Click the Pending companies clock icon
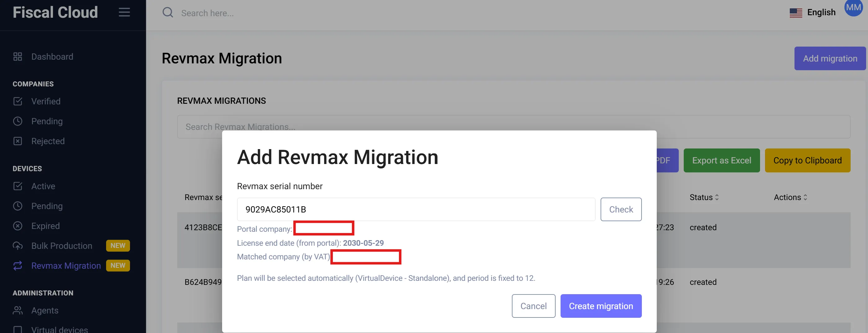 tap(17, 121)
